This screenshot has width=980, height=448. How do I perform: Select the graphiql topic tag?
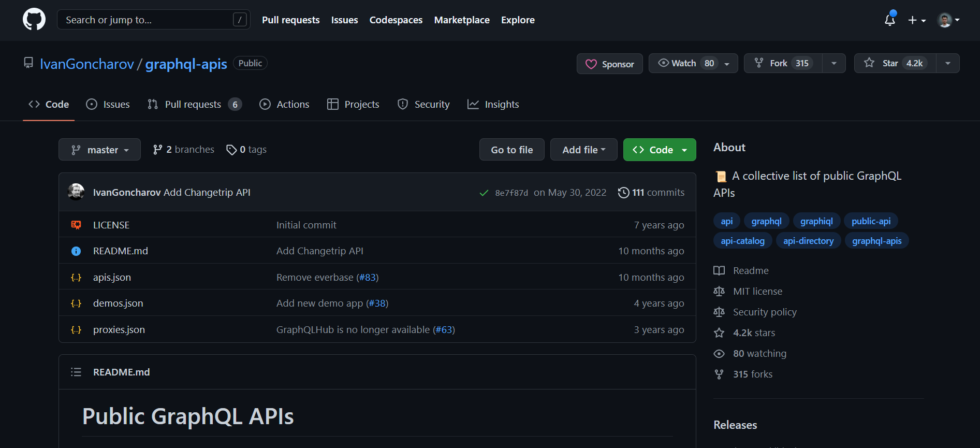point(816,221)
